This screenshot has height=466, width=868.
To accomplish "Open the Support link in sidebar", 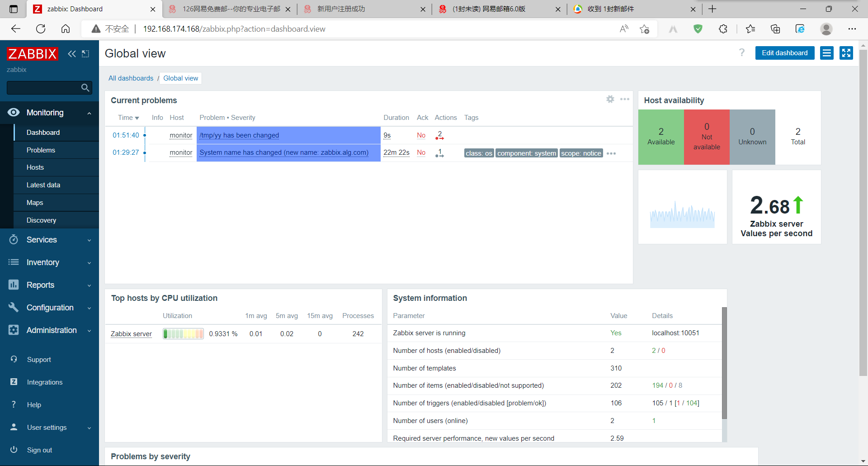I will 39,360.
